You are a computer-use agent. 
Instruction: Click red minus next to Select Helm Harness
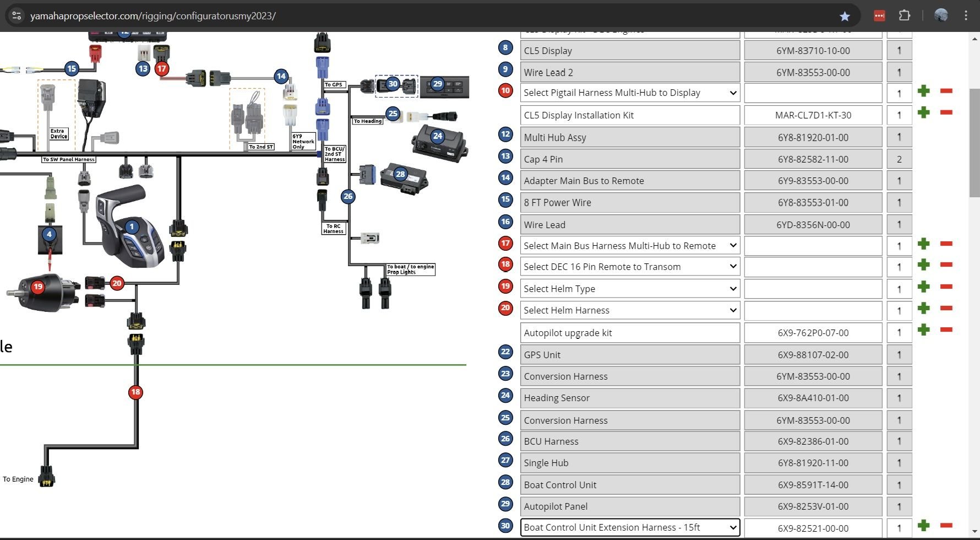(x=946, y=309)
